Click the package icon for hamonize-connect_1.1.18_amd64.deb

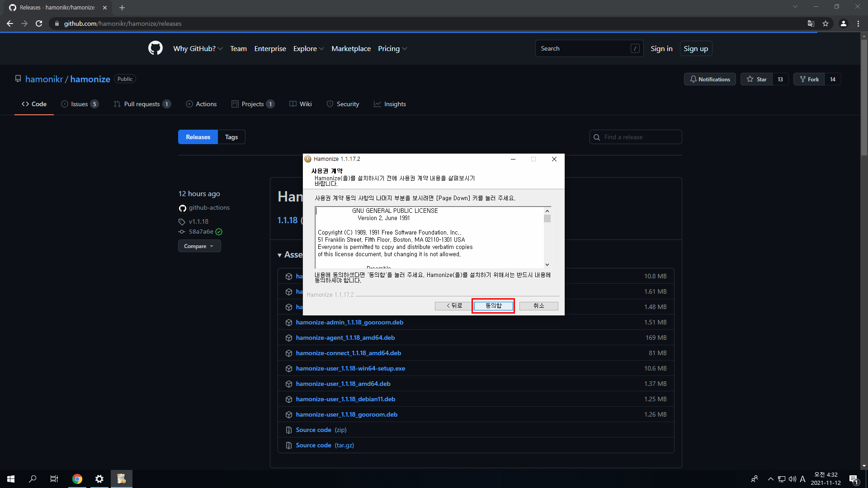[x=289, y=353]
